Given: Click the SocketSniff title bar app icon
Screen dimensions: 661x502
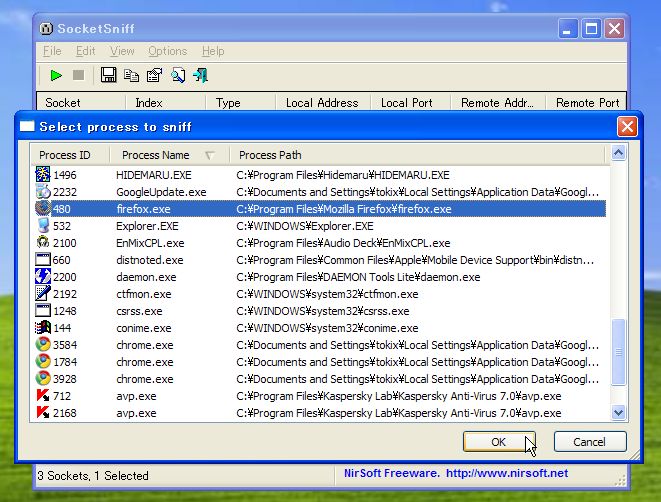Looking at the screenshot, I should coord(46,29).
